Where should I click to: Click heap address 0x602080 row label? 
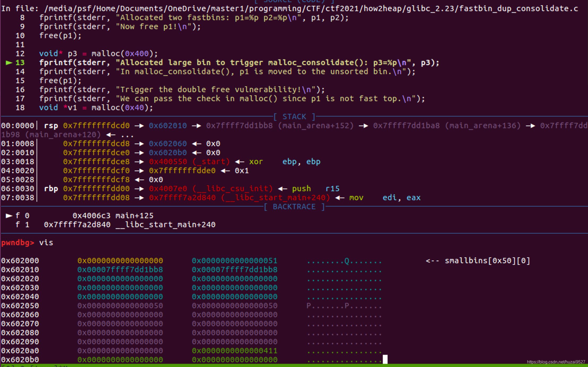(x=20, y=333)
